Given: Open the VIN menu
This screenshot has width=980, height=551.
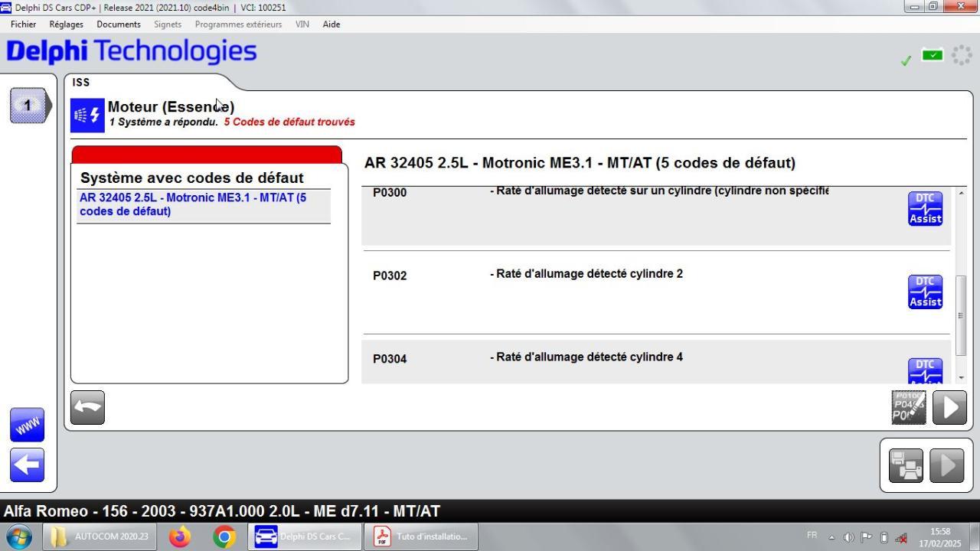Looking at the screenshot, I should coord(302,24).
